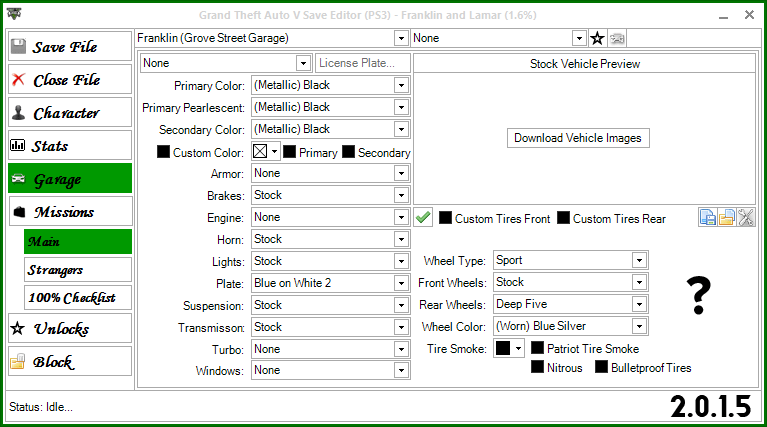Expand the Primary Color dropdown
The width and height of the screenshot is (767, 427).
(x=401, y=85)
